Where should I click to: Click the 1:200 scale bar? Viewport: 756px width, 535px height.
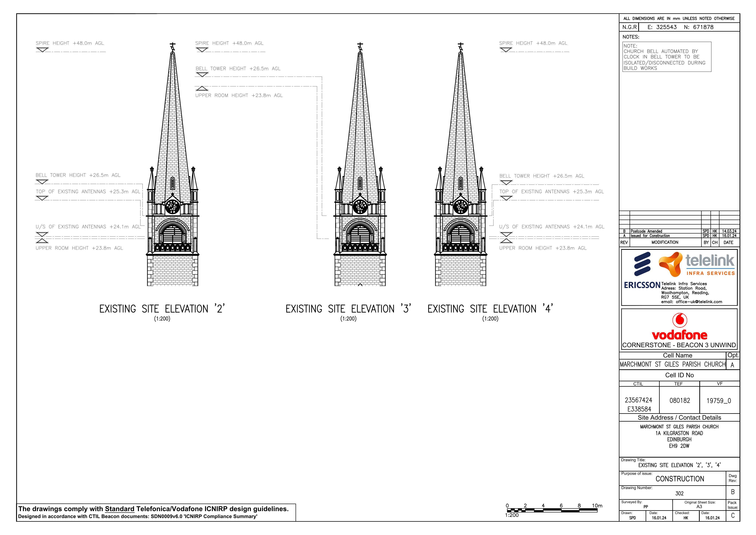click(554, 510)
